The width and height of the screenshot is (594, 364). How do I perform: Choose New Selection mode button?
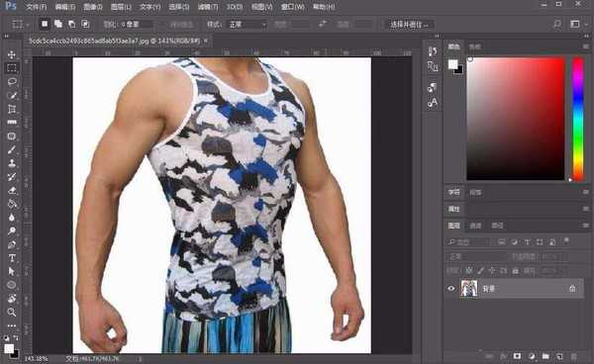pyautogui.click(x=45, y=24)
